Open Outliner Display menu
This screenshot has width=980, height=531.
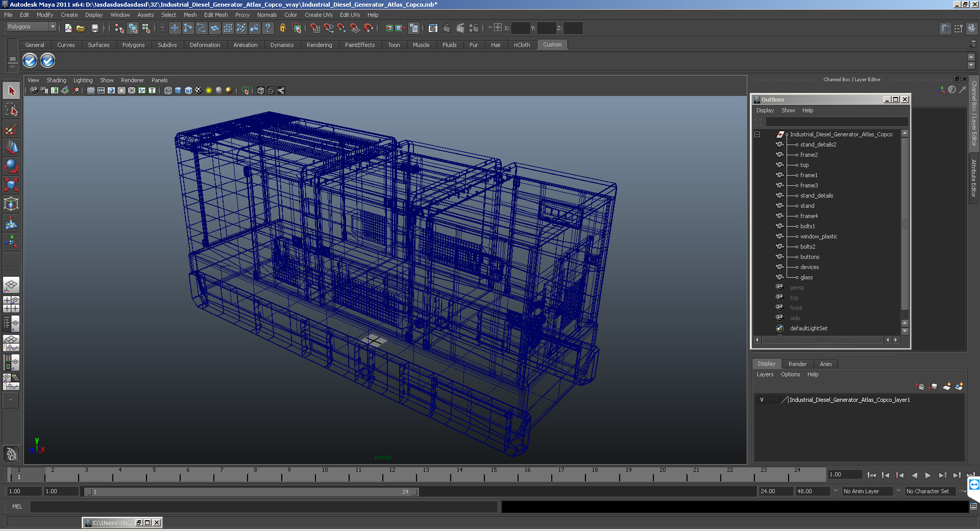765,110
